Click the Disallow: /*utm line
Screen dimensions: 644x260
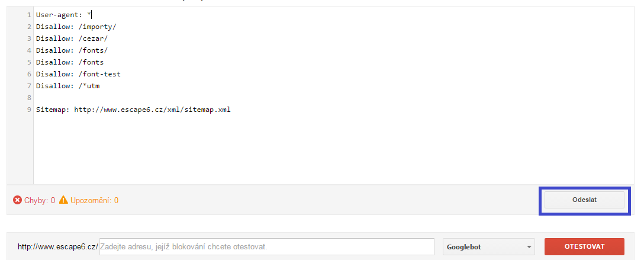pyautogui.click(x=67, y=86)
